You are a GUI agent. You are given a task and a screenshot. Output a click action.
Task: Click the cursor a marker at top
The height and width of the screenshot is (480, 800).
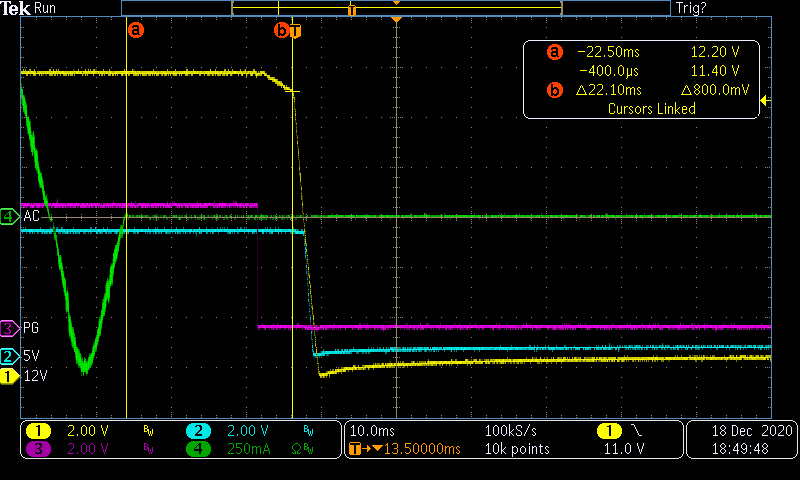(136, 30)
